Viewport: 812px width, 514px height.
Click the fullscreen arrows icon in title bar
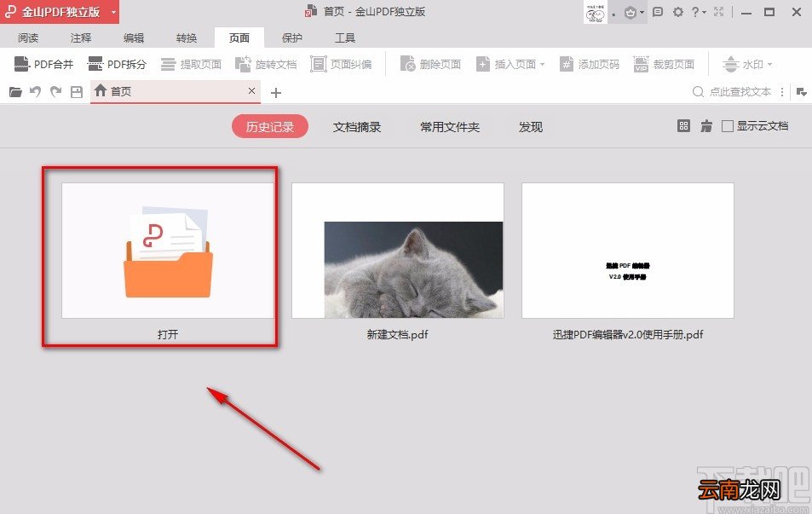click(719, 12)
